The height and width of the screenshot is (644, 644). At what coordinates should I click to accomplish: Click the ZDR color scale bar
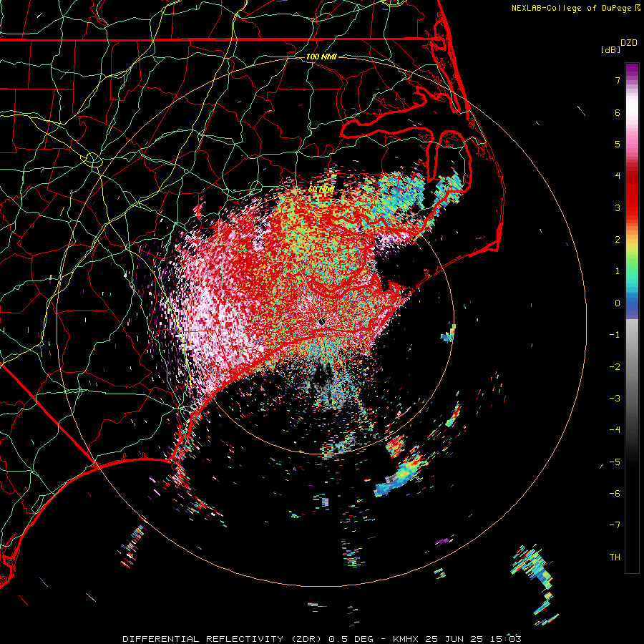tap(632, 318)
